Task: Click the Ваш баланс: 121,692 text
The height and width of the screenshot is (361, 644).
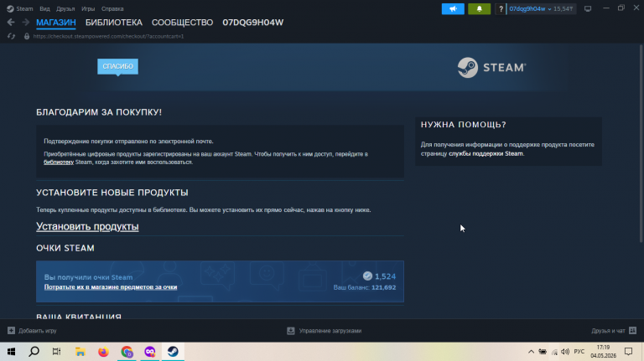Action: tap(365, 287)
